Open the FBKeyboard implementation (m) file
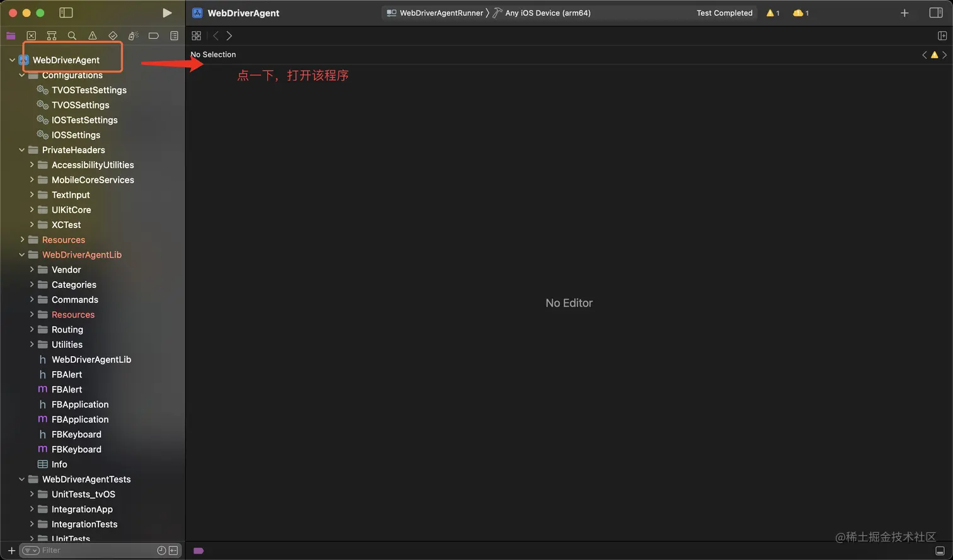 point(76,449)
